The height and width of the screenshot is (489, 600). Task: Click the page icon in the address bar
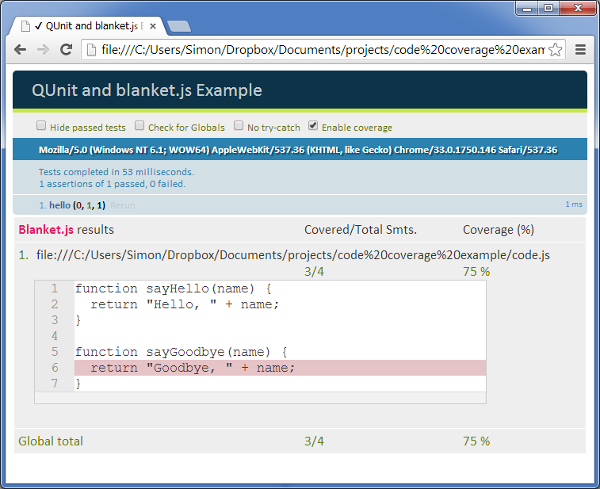91,50
